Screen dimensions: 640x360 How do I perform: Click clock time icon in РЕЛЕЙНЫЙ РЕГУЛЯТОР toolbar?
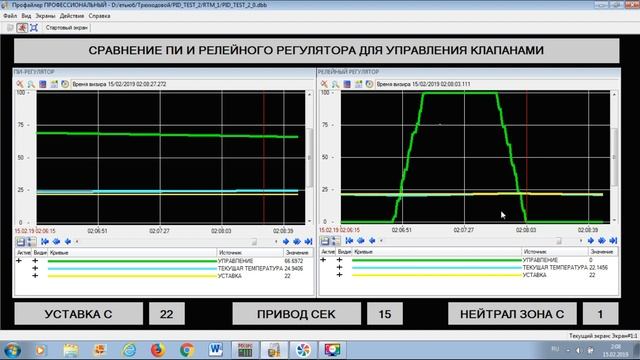click(x=369, y=84)
